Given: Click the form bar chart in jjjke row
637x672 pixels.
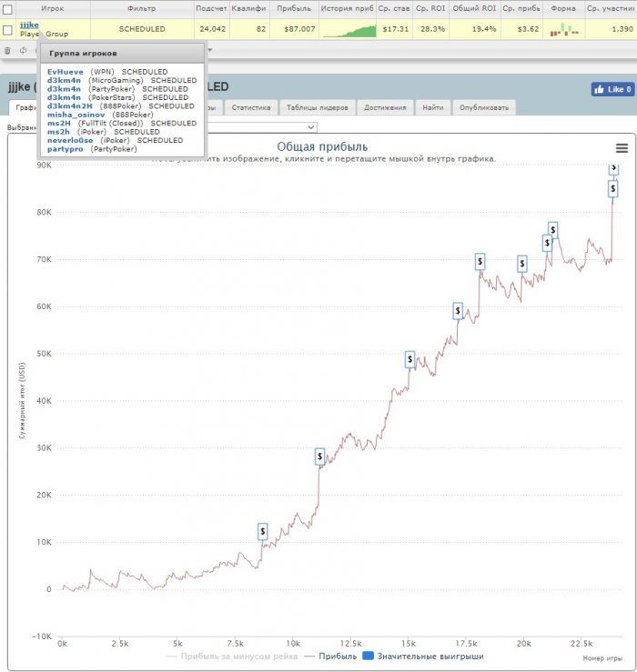Looking at the screenshot, I should point(564,30).
